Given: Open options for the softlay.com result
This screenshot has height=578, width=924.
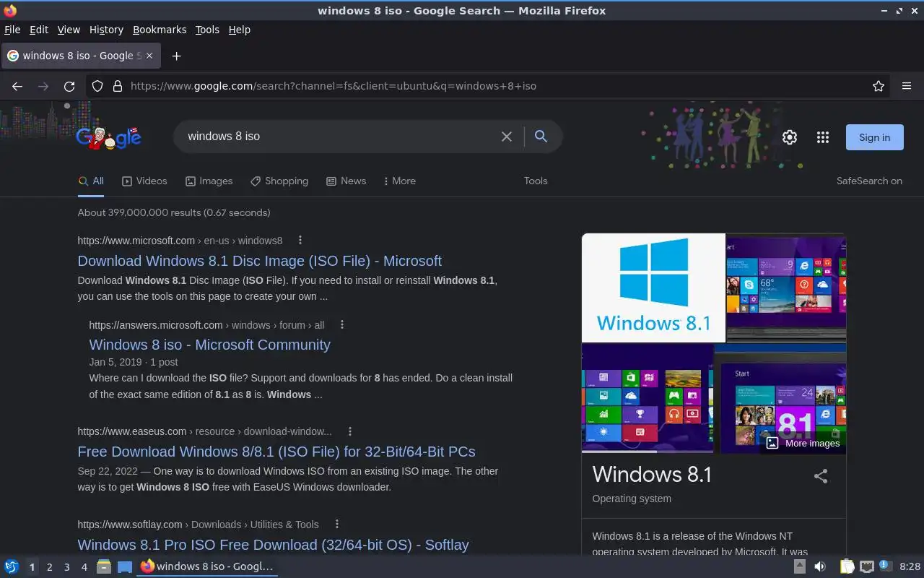Looking at the screenshot, I should click(336, 525).
